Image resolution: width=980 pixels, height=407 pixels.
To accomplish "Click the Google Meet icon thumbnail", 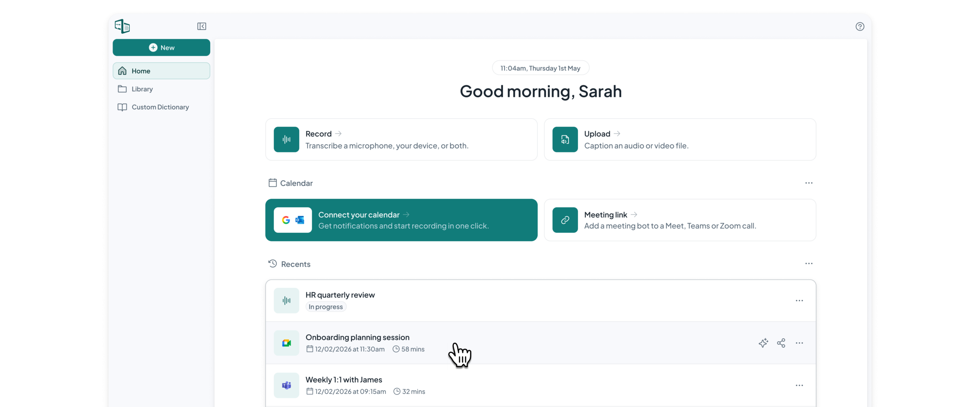I will [286, 343].
